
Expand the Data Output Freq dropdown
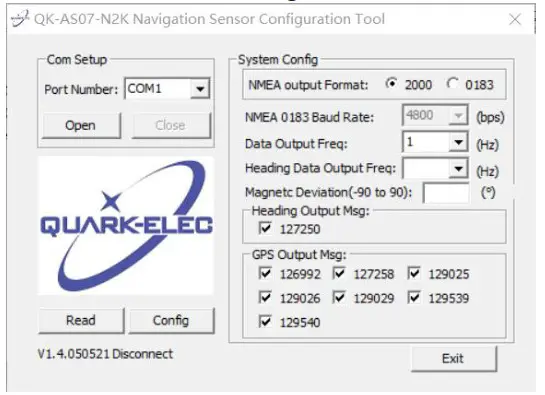(x=458, y=142)
